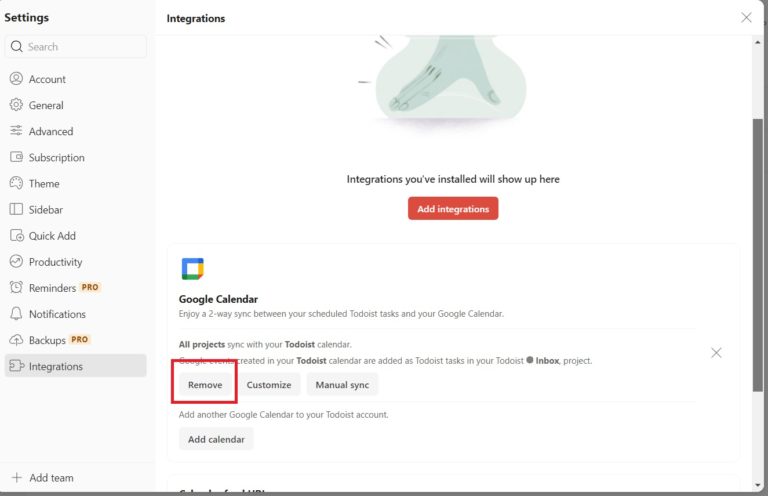The height and width of the screenshot is (496, 768).
Task: Click the Sidebar layout icon
Action: [x=16, y=210]
